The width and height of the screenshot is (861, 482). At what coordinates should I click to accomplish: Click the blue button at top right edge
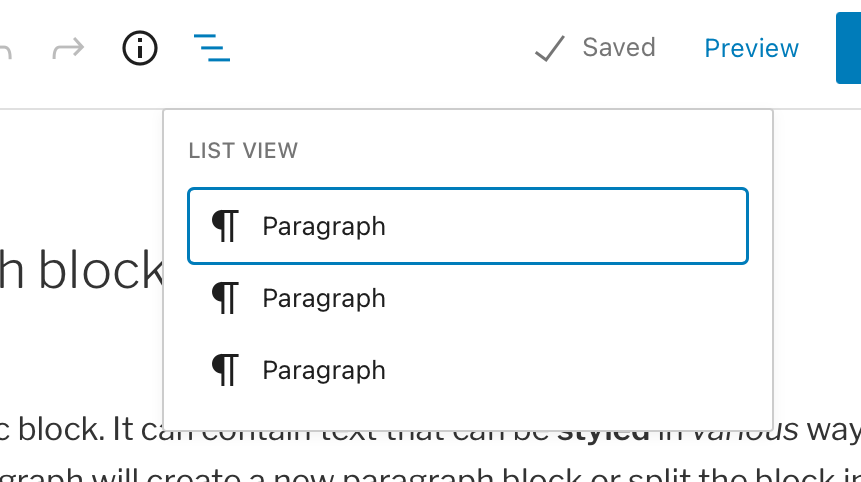click(x=848, y=48)
